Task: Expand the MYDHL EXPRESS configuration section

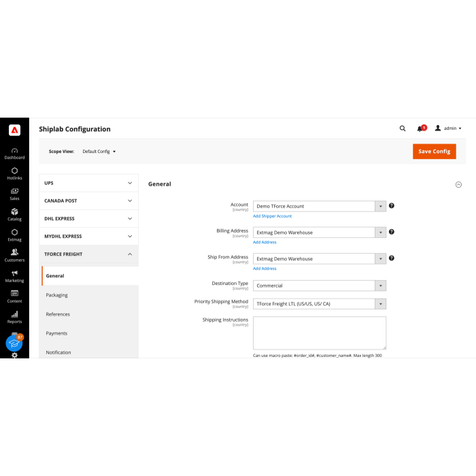Action: (x=88, y=236)
